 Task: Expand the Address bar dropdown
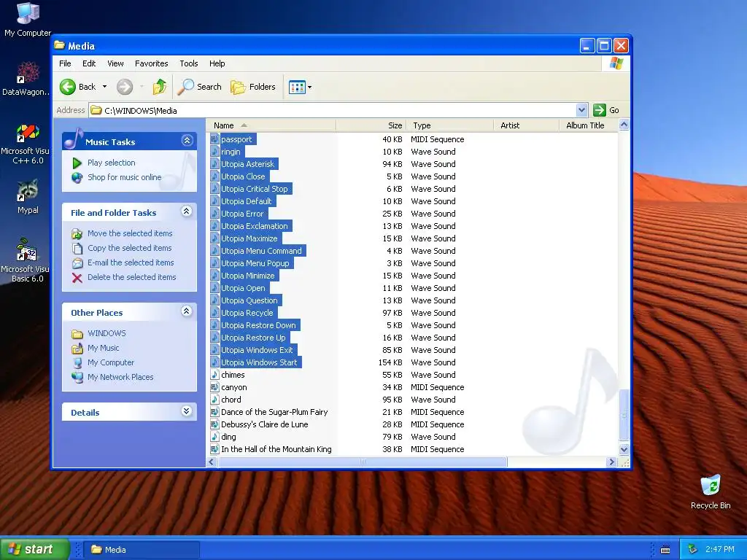tap(581, 111)
